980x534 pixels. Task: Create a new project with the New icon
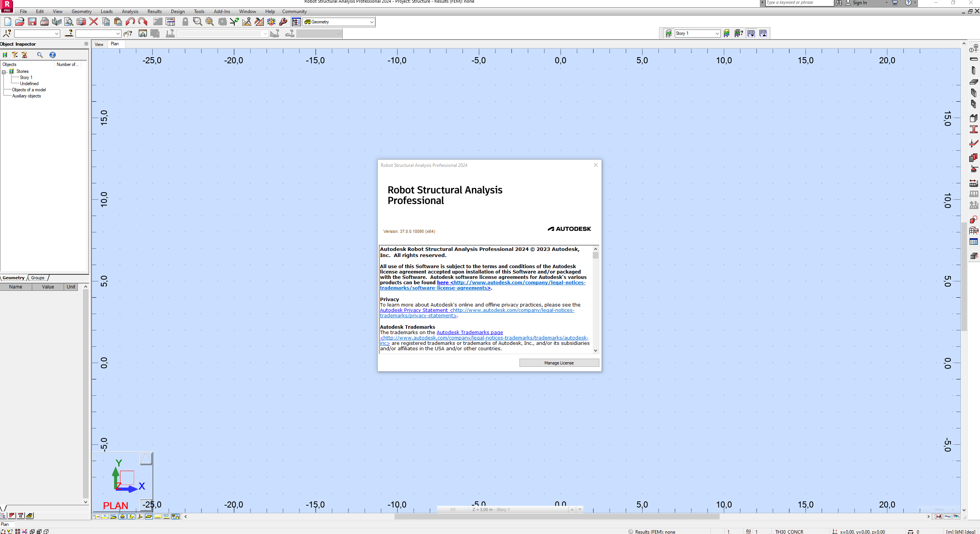(8, 22)
